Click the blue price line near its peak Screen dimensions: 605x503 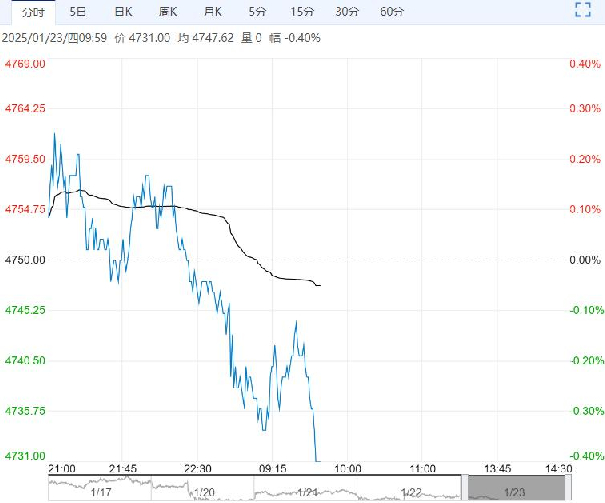[x=54, y=134]
